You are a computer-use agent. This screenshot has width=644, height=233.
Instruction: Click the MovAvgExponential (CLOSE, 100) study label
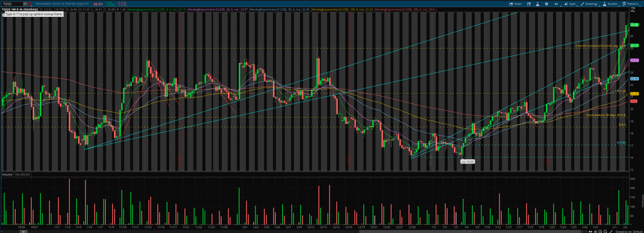coord(338,9)
